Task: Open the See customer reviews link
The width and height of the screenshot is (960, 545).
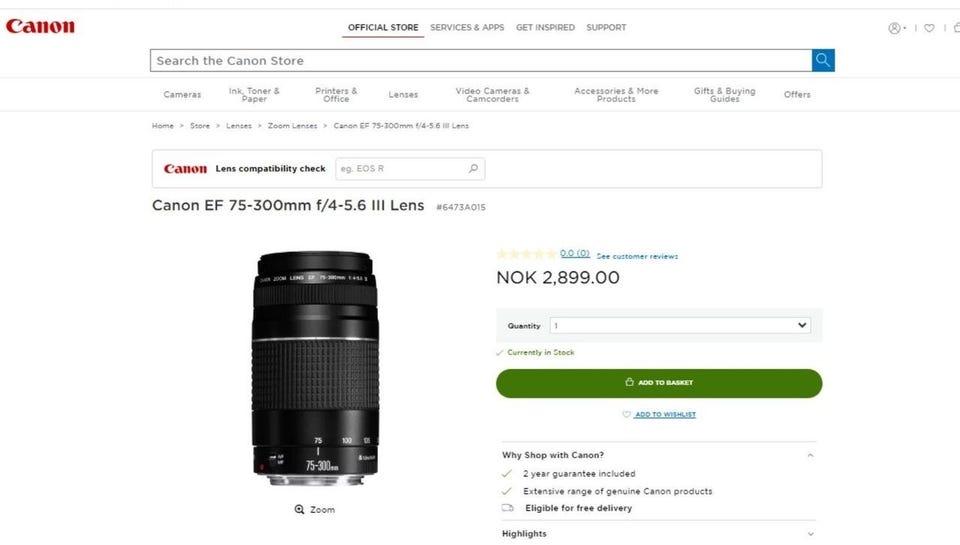Action: 637,257
